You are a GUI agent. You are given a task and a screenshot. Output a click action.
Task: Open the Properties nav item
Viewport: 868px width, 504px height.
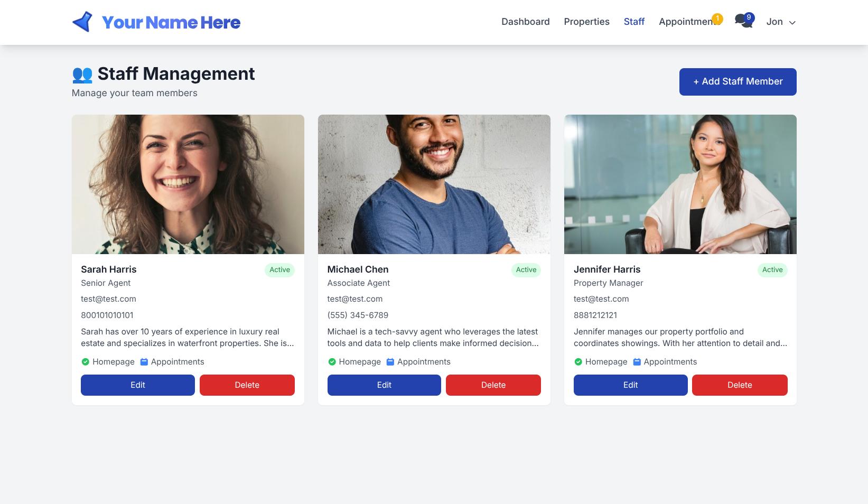click(x=586, y=22)
